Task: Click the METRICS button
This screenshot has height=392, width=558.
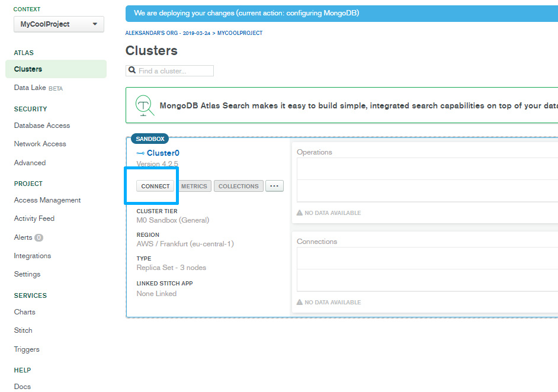Action: [194, 186]
